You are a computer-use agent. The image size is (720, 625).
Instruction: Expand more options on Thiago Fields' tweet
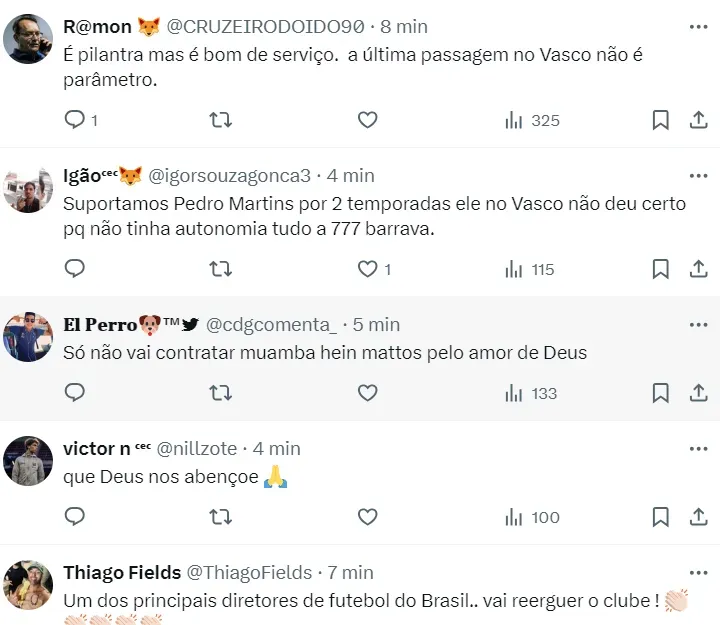coord(698,573)
